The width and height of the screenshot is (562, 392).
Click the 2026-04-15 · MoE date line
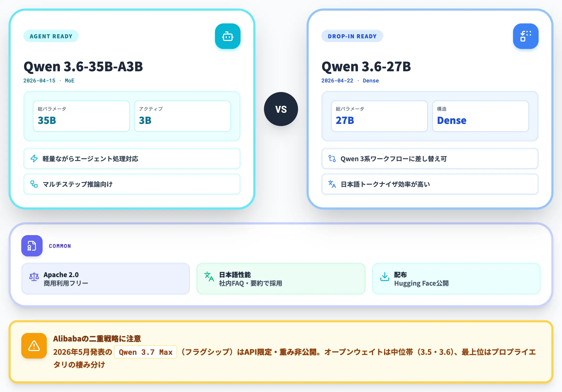pyautogui.click(x=49, y=81)
